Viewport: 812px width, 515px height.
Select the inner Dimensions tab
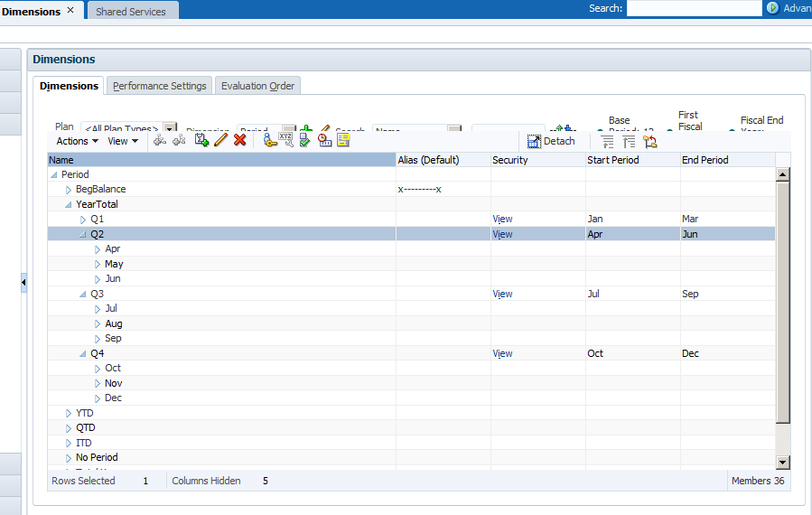pos(69,86)
